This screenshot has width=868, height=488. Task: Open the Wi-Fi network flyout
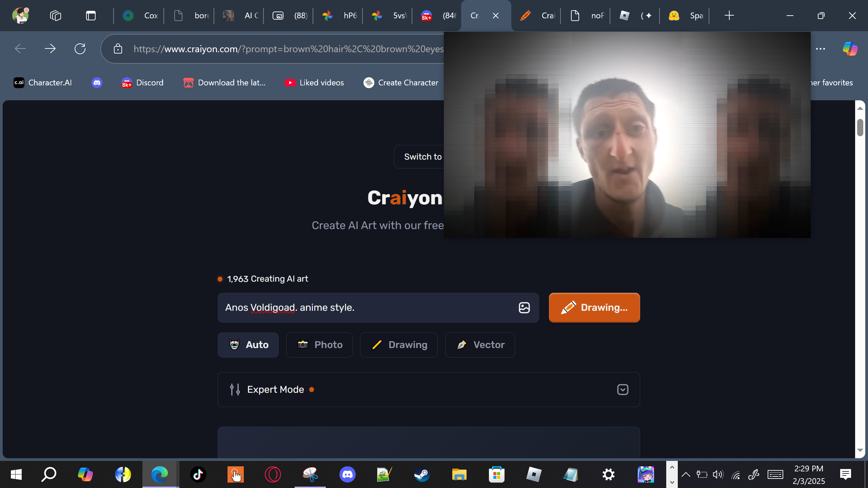(x=736, y=475)
